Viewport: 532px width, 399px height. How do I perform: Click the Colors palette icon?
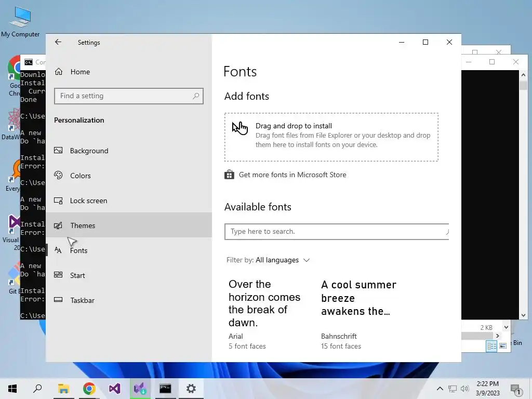[58, 175]
